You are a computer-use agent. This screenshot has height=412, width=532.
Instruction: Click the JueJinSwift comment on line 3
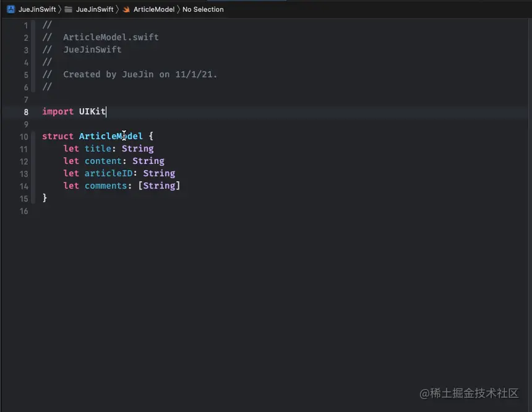coord(92,49)
